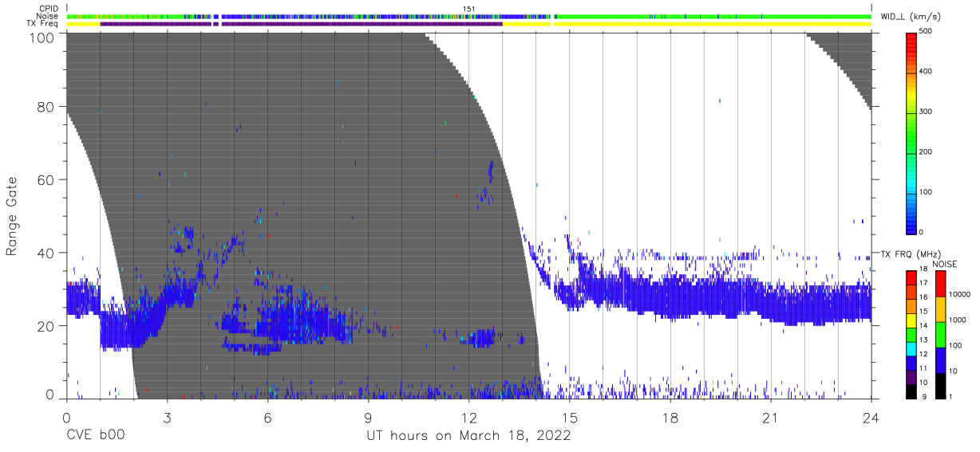This screenshot has width=980, height=452.
Task: Click the red top of the width colorbar
Action: pyautogui.click(x=911, y=41)
